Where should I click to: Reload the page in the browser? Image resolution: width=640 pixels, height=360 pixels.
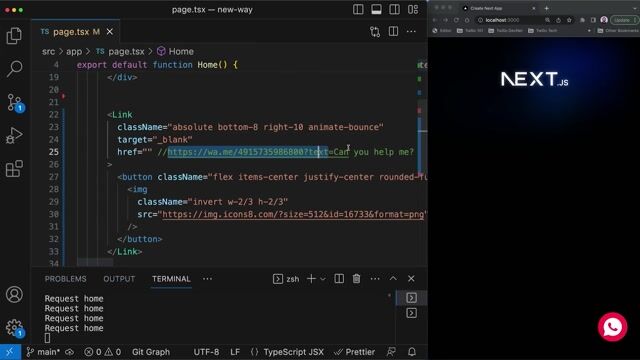[456, 20]
